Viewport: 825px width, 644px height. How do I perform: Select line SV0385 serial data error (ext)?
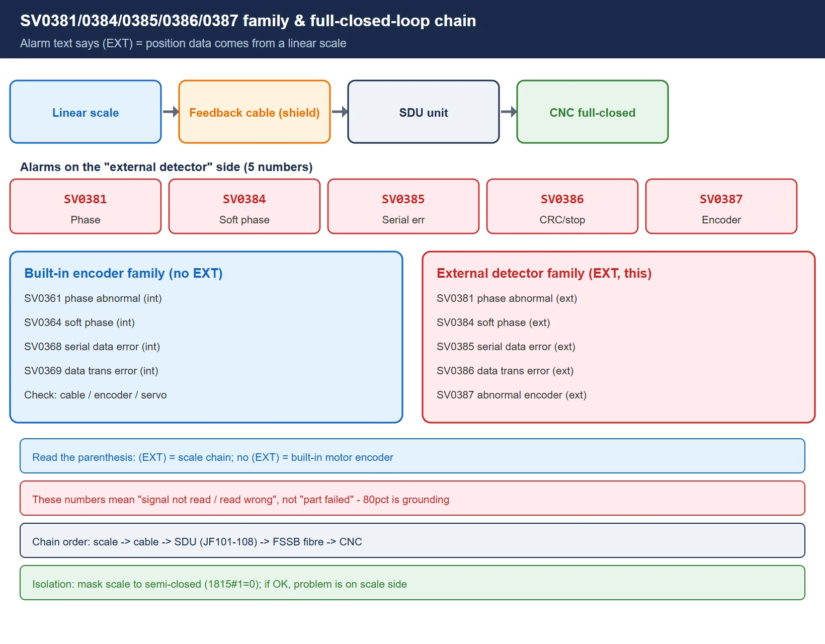pyautogui.click(x=506, y=347)
